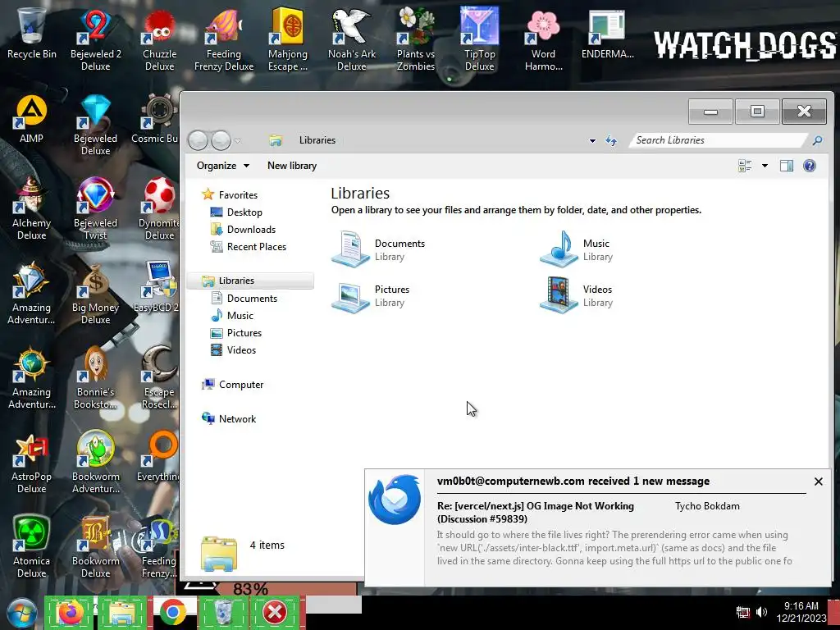Select Libraries node in navigation pane

tap(250, 281)
